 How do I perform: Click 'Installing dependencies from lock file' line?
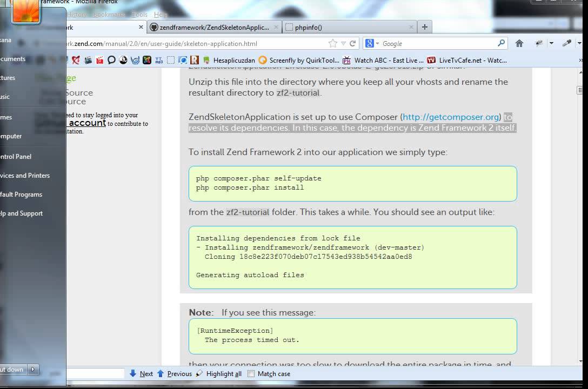pyautogui.click(x=278, y=238)
